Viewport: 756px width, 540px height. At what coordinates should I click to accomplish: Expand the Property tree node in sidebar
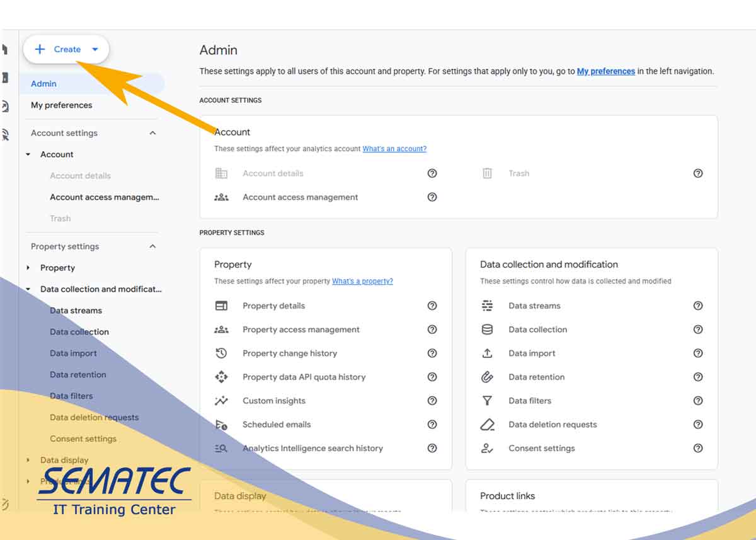(x=28, y=268)
